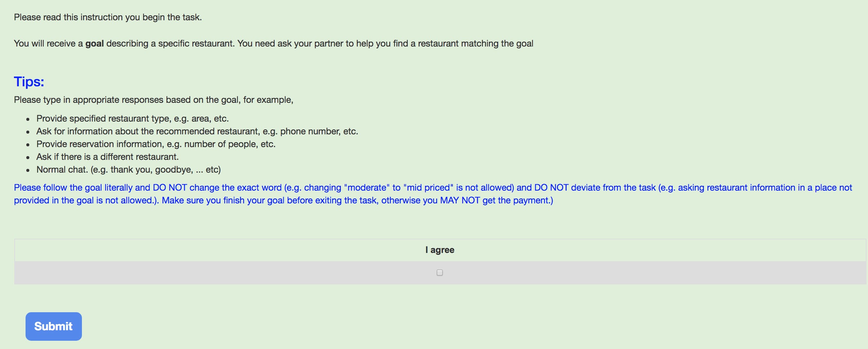Click 'Provide reservation information' bullet
Image resolution: width=868 pixels, height=349 pixels.
pyautogui.click(x=156, y=144)
